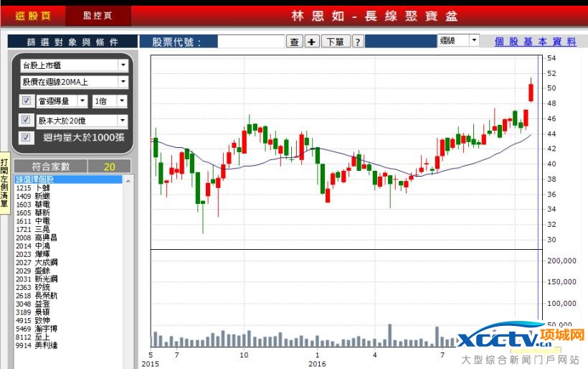This screenshot has width=588, height=369.
Task: Click the plus (+) add button
Action: [312, 42]
